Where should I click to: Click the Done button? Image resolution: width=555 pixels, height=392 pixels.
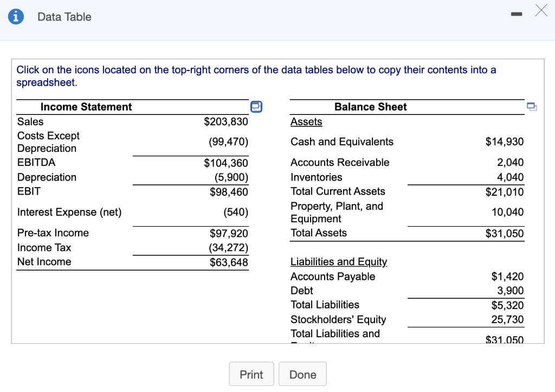pos(302,374)
